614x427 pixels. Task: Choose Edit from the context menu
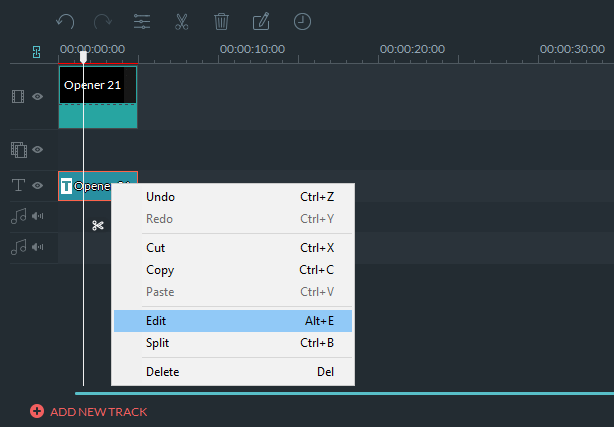[233, 321]
